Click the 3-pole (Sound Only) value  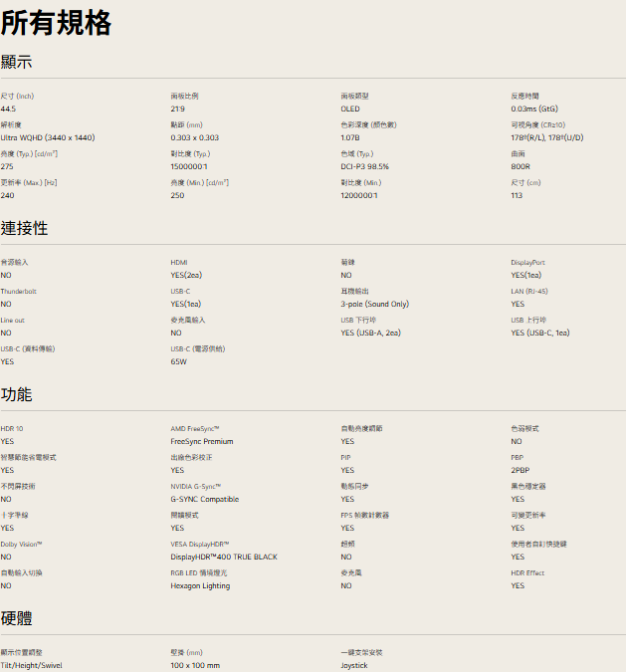pyautogui.click(x=374, y=304)
